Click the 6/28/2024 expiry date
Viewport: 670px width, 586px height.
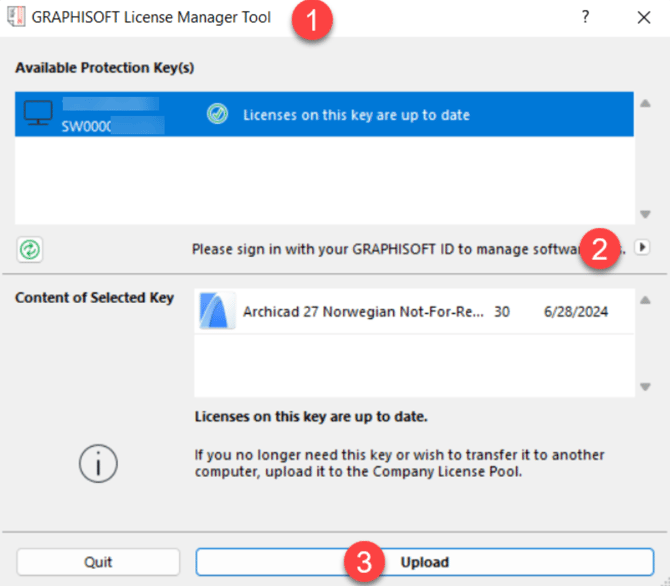click(x=576, y=312)
